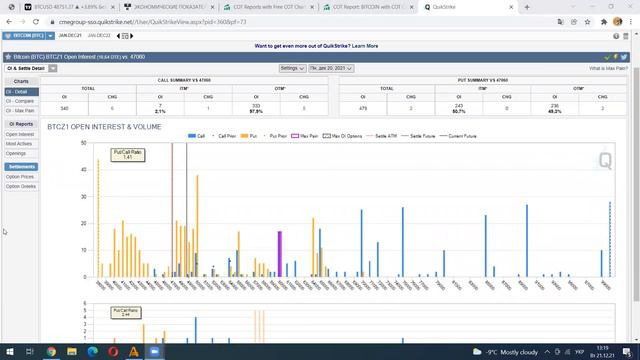
Task: Open the Windows Start menu
Action: point(9,351)
